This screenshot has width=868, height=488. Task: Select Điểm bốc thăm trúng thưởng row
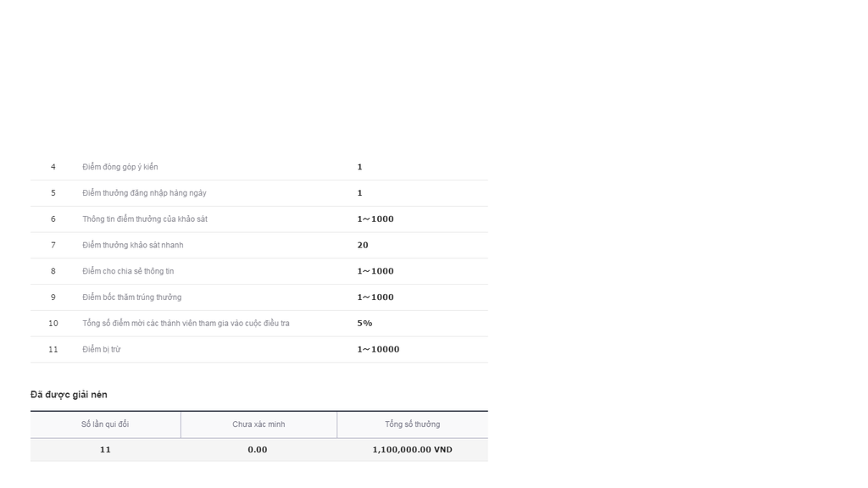[259, 297]
